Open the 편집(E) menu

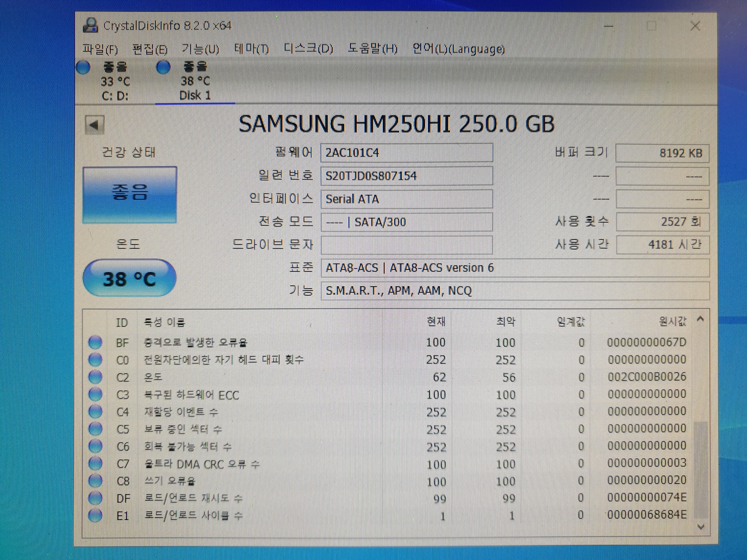150,49
